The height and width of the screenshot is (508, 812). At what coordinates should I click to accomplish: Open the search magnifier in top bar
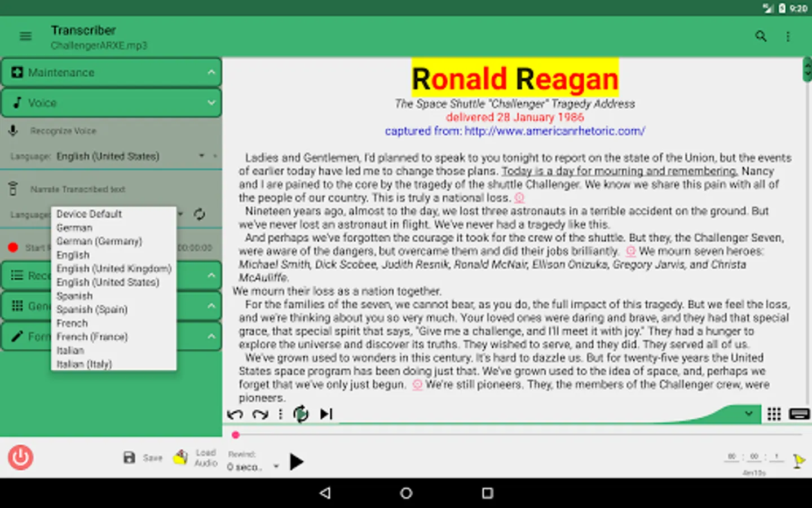[761, 36]
